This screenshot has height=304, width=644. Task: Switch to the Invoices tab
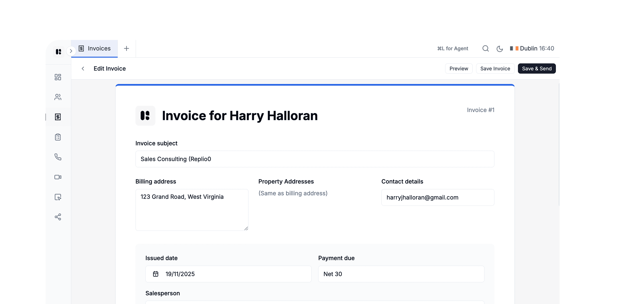point(94,49)
